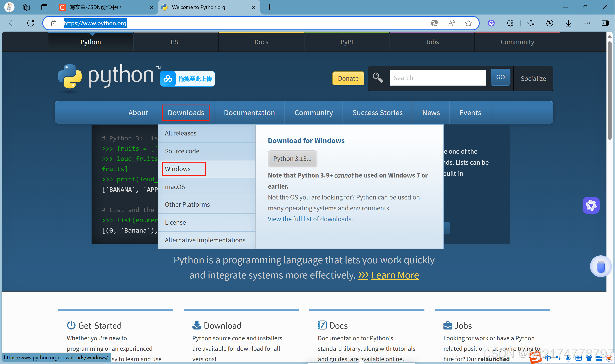
Task: Switch to the CSDN创作中心 tab
Action: point(96,7)
